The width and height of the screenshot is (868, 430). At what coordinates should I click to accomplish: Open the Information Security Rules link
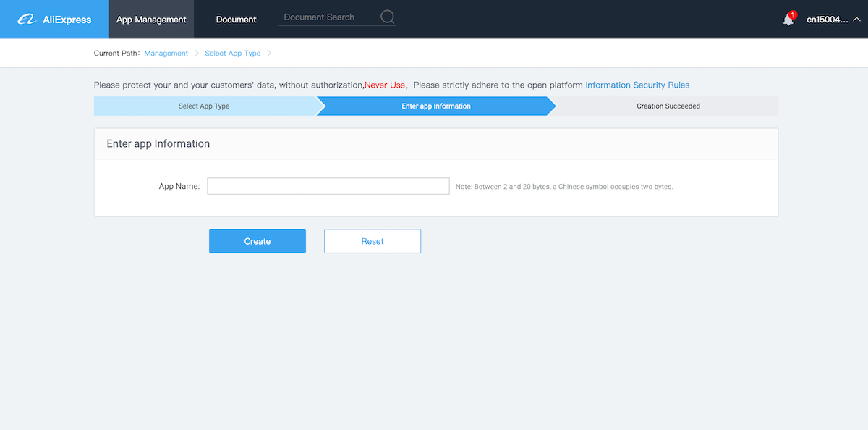click(637, 85)
